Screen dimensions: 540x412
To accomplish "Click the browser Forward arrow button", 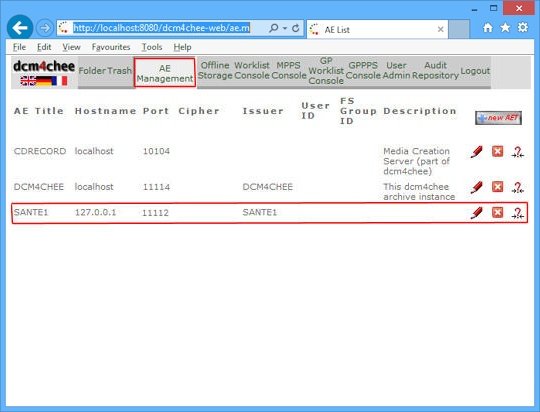I will coord(45,28).
